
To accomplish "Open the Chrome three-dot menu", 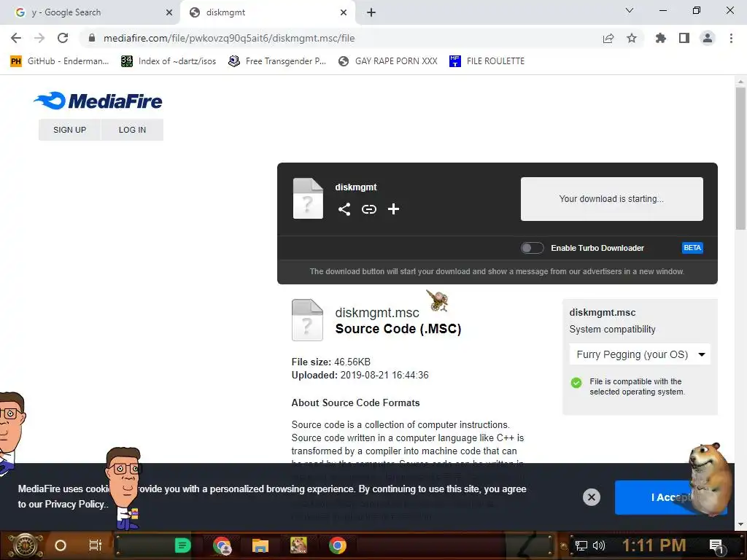I will pyautogui.click(x=731, y=38).
